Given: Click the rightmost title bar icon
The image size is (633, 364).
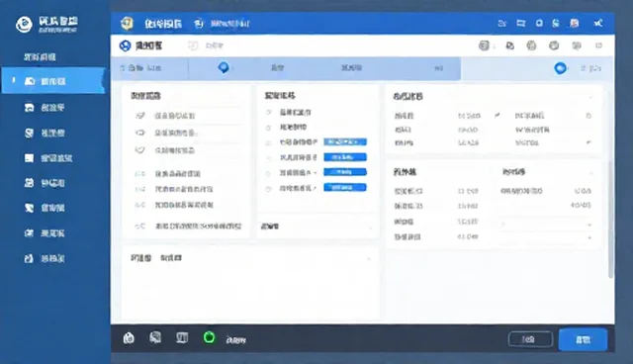Looking at the screenshot, I should (x=598, y=23).
